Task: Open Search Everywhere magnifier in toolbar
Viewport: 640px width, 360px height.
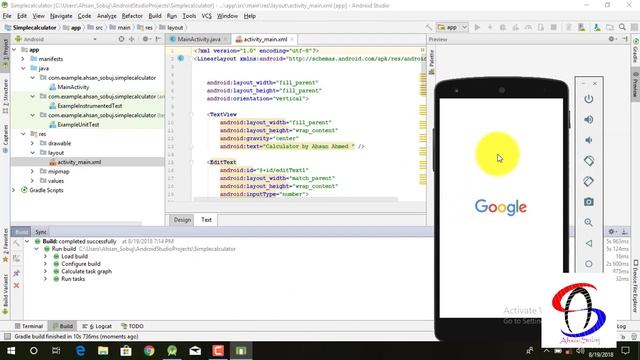Action: pyautogui.click(x=622, y=27)
